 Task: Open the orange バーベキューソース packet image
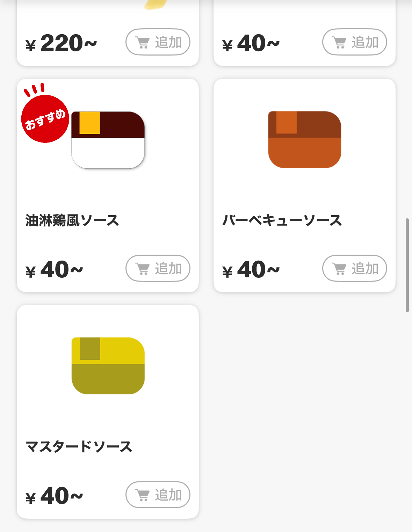pos(305,140)
